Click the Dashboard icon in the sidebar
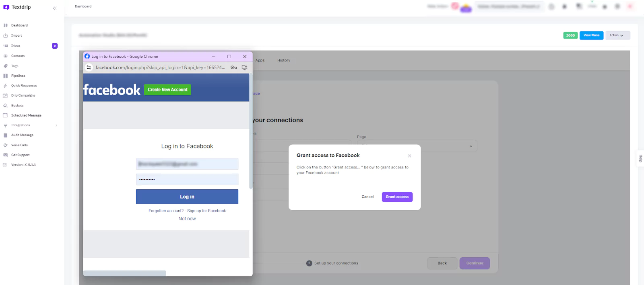644x285 pixels. (6, 25)
